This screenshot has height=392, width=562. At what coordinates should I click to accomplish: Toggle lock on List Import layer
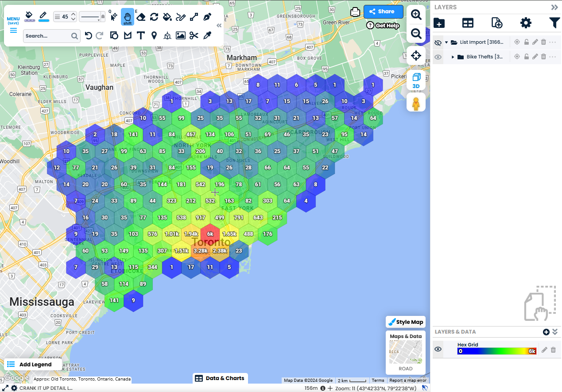tap(526, 42)
